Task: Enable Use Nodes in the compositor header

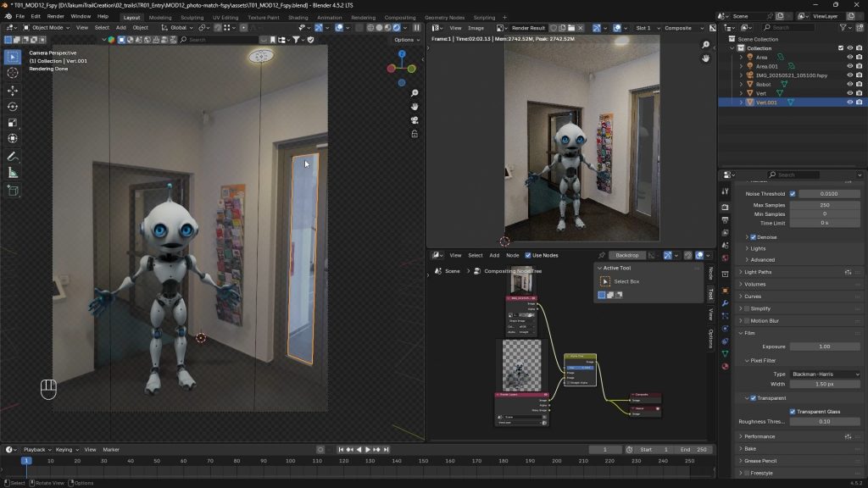Action: [528, 255]
